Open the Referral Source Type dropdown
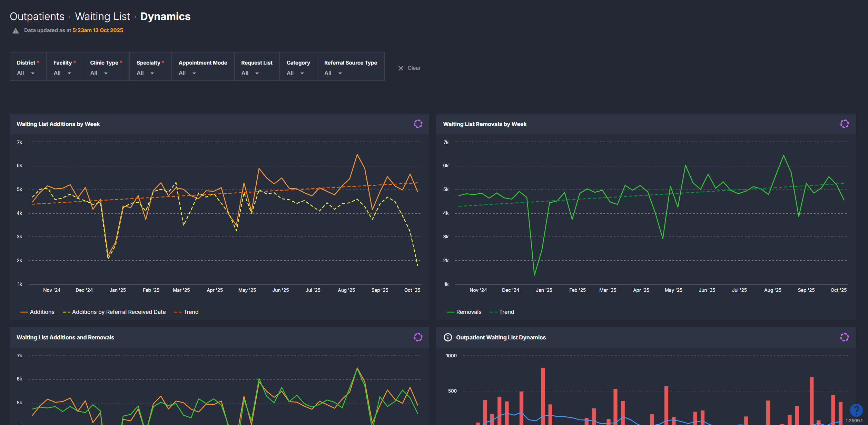The height and width of the screenshot is (425, 868). (x=333, y=73)
